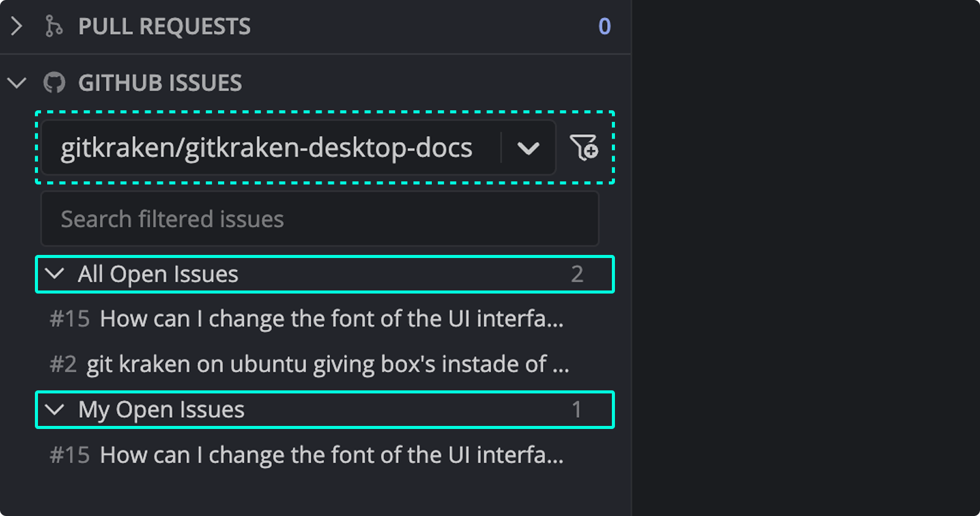Click the GITHUB ISSUES section header
The image size is (980, 516).
coord(159,83)
